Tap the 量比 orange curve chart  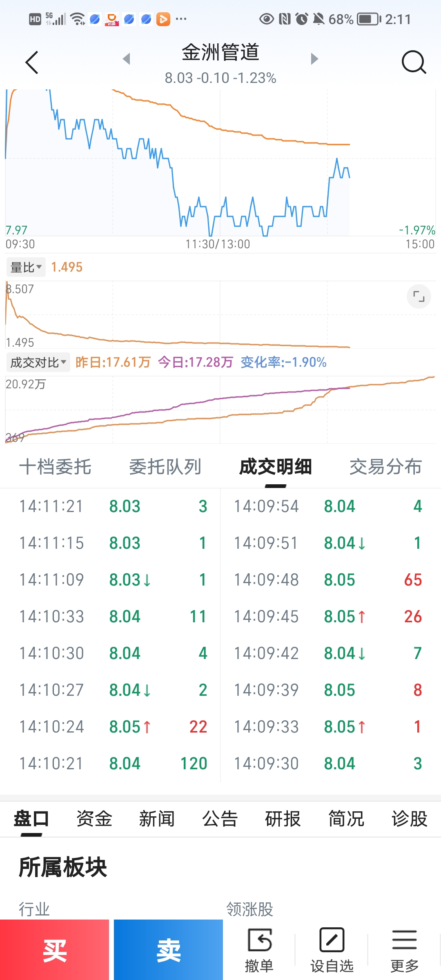pos(220,314)
